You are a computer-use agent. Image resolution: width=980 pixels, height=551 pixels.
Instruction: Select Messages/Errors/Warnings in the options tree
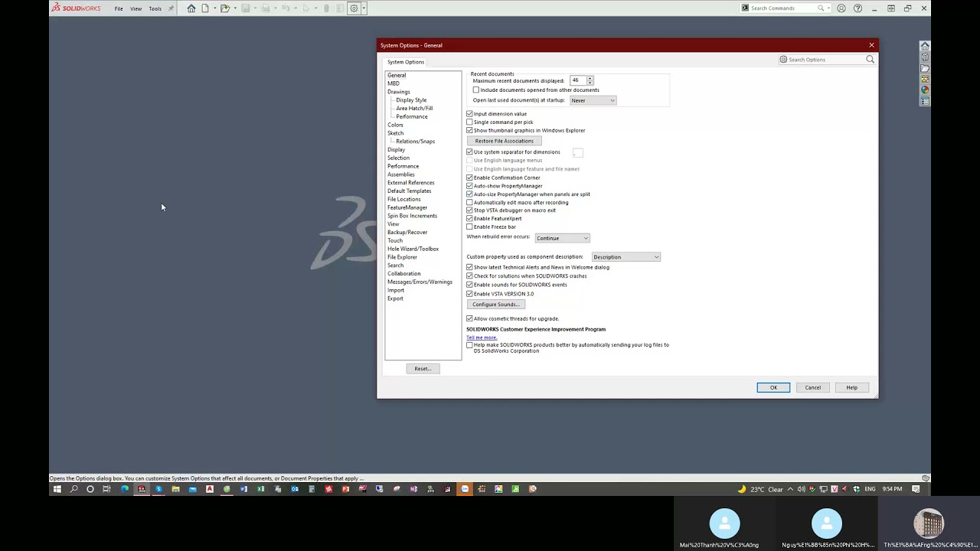(420, 282)
